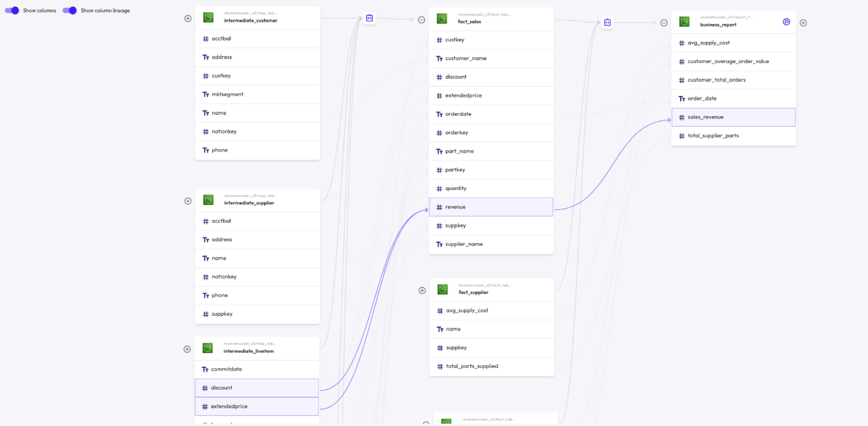Click the bucket icon on intermediate_lineitem
The height and width of the screenshot is (426, 868).
click(x=207, y=348)
